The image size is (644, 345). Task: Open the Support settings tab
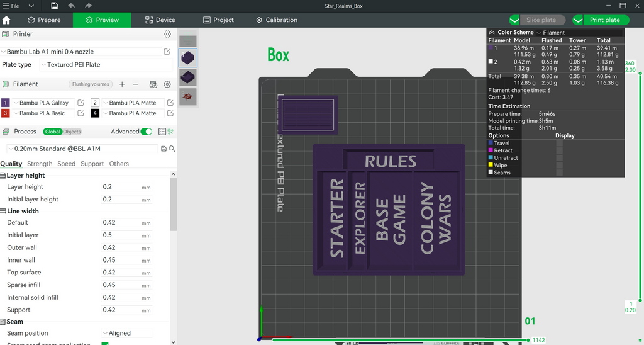(x=92, y=164)
